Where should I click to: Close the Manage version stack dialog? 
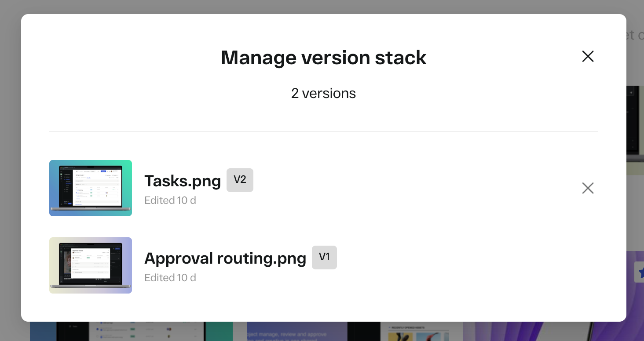[x=588, y=56]
